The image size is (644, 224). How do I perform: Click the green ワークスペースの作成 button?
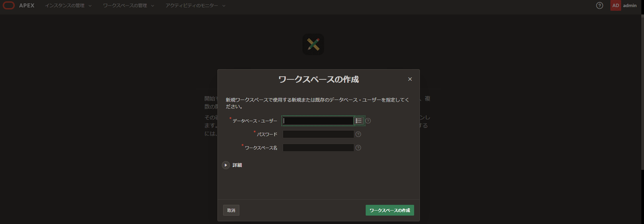pos(390,210)
